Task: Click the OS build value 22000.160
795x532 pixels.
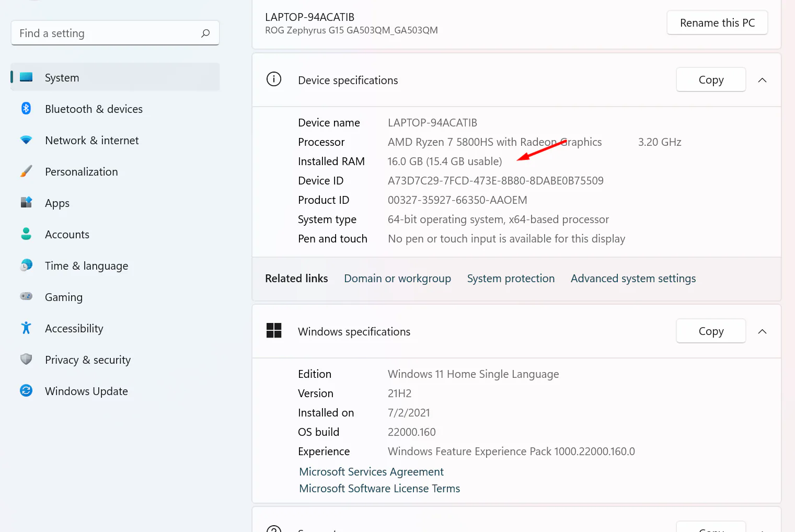Action: [412, 432]
